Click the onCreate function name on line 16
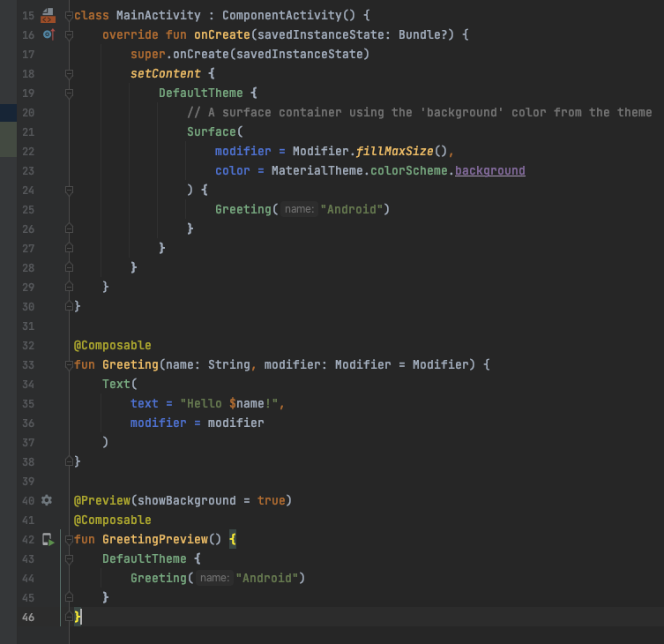Image resolution: width=664 pixels, height=644 pixels. point(222,34)
